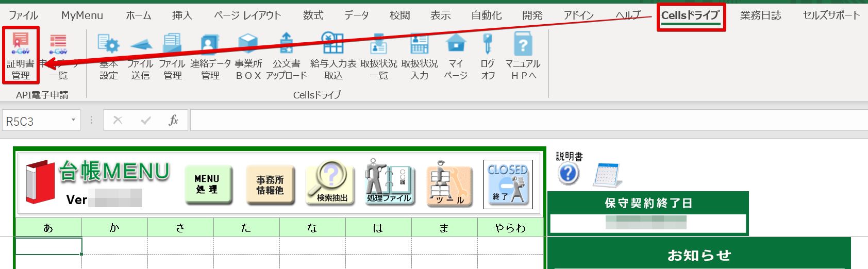Click 公文書アップロード icon

(x=287, y=56)
